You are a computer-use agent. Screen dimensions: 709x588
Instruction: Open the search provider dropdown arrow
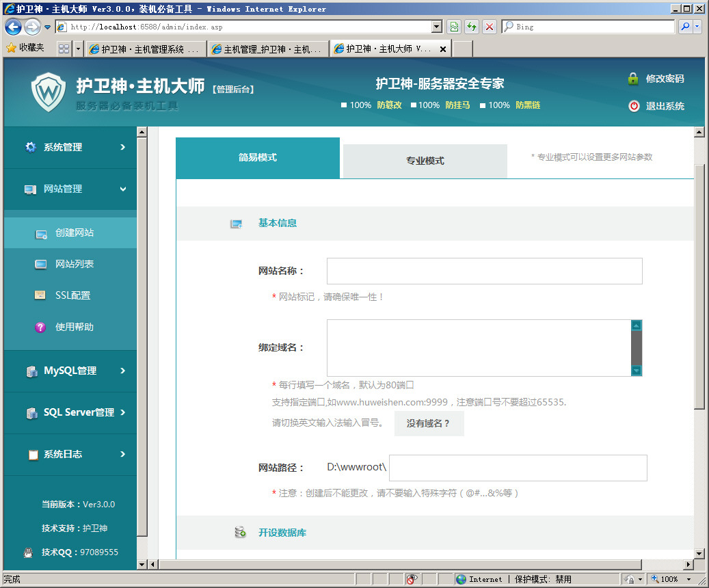click(x=697, y=27)
